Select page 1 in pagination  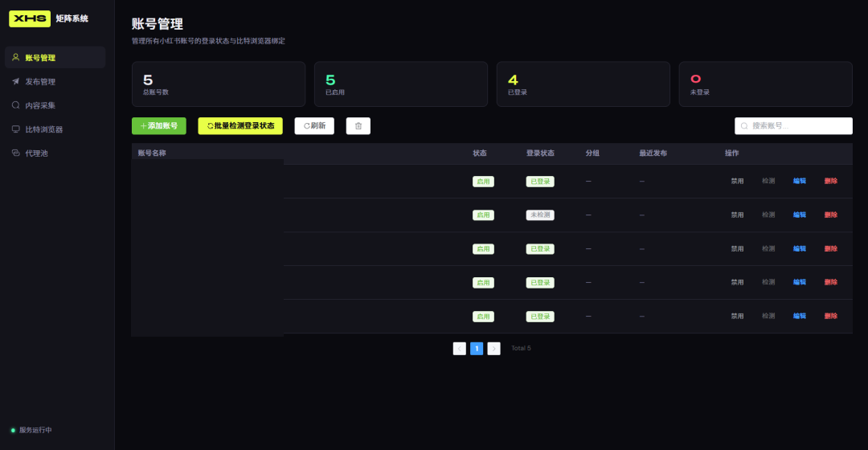click(x=477, y=348)
